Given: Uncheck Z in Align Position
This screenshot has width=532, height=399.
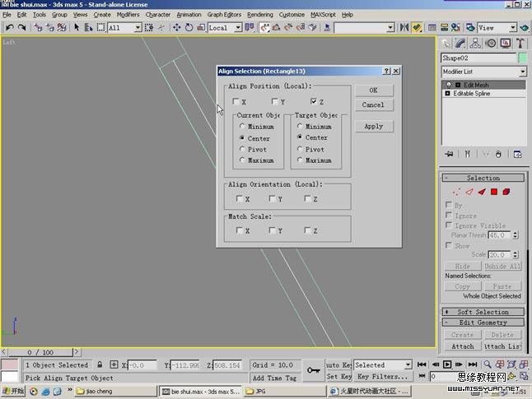Looking at the screenshot, I should [x=314, y=101].
